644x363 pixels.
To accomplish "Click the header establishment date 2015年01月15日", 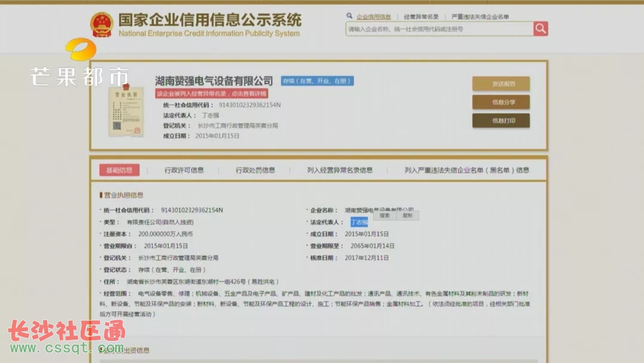I will pos(217,136).
